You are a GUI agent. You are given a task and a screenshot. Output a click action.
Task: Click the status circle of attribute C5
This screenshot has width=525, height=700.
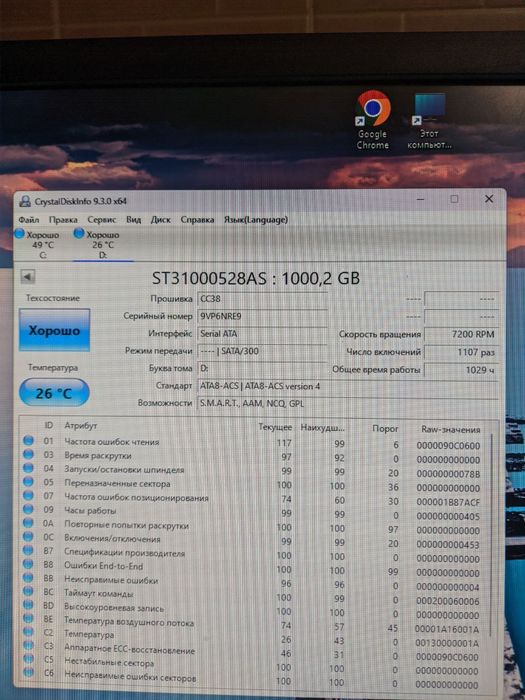[x=29, y=659]
